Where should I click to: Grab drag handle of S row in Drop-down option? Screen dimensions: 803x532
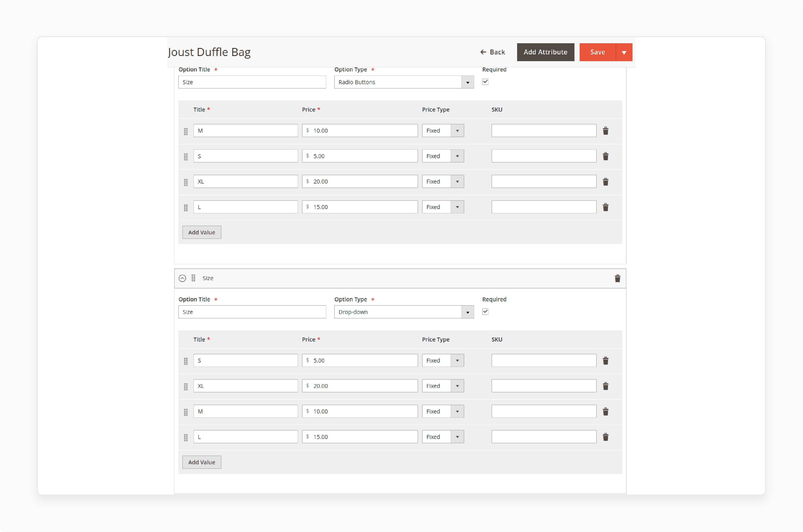[186, 361]
